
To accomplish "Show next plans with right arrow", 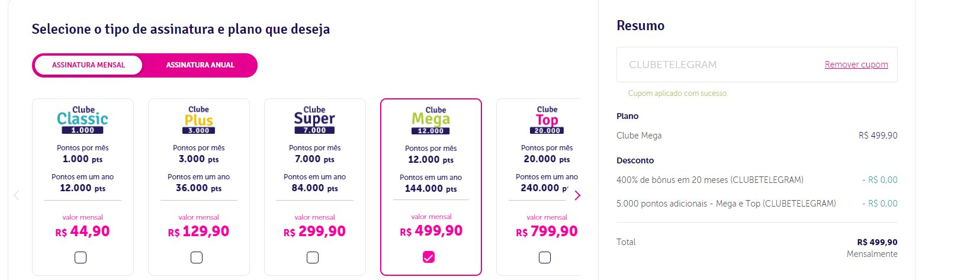I will coord(577,195).
